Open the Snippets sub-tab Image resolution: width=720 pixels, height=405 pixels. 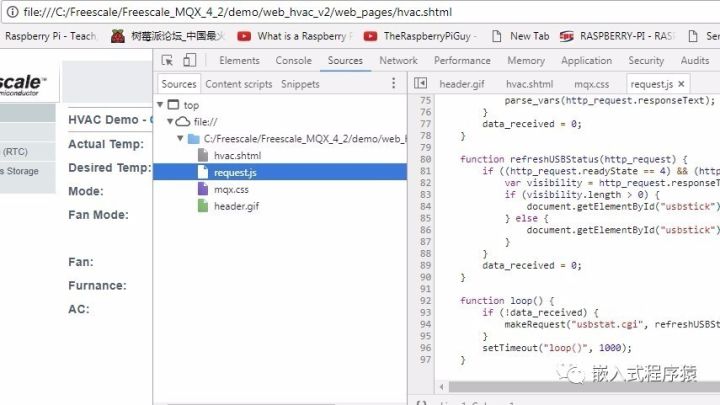click(300, 84)
